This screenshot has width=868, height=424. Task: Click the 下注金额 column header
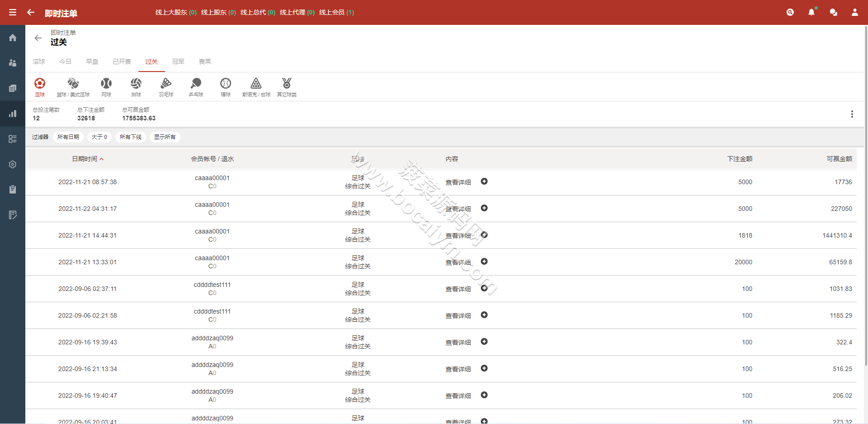[x=740, y=159]
